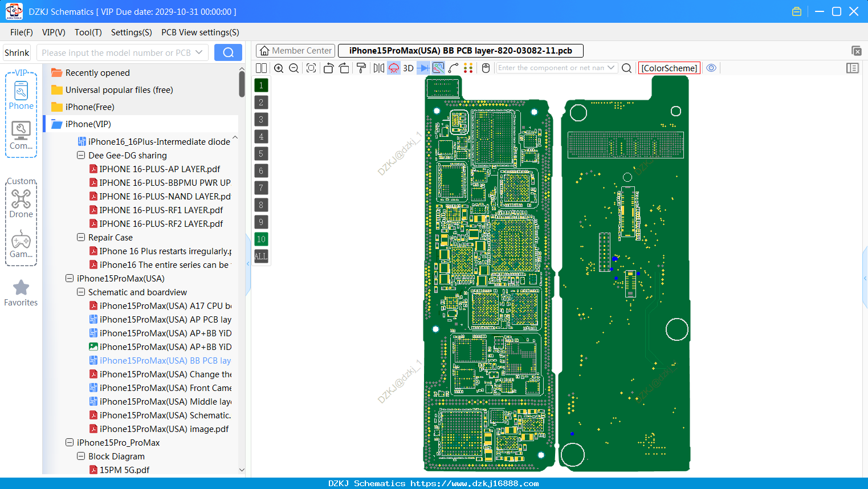Click the file tree vertical scrollbar
This screenshot has height=489, width=868.
[242, 84]
